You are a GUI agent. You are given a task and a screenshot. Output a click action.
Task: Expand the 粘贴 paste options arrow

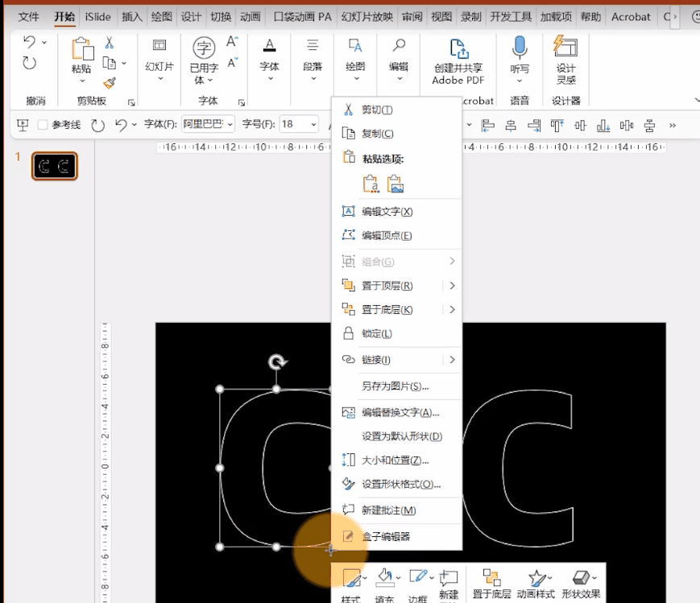coord(82,81)
